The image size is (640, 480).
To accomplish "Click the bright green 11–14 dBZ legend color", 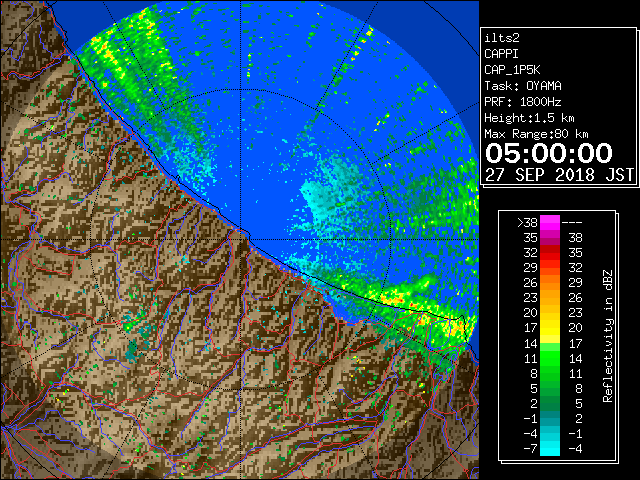I will (550, 358).
